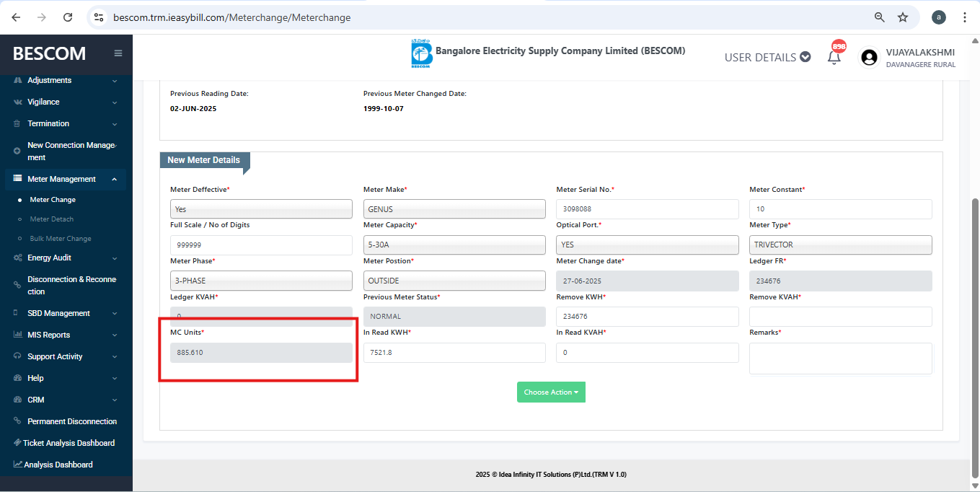Image resolution: width=980 pixels, height=492 pixels.
Task: Collapse the Meter Management menu chevron
Action: (x=115, y=180)
